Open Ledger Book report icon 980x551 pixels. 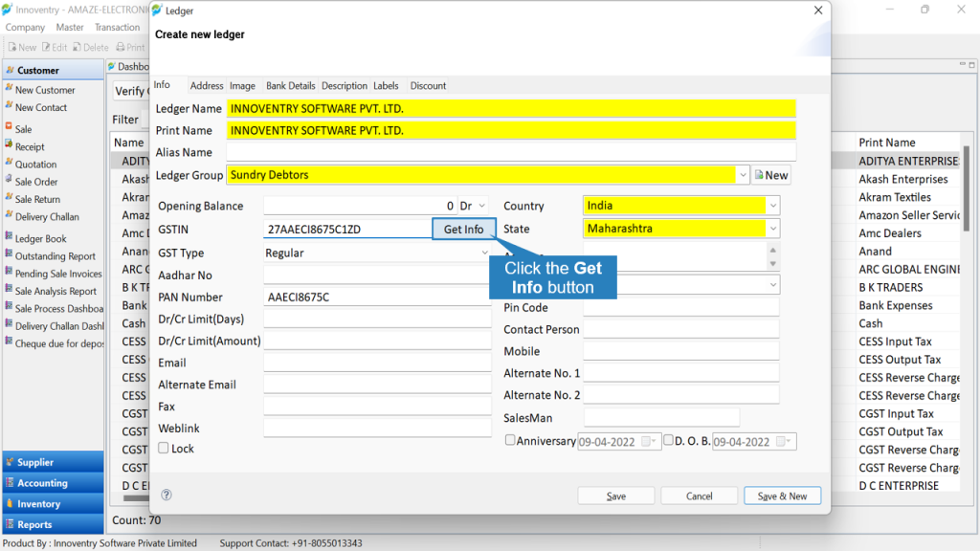coord(9,237)
